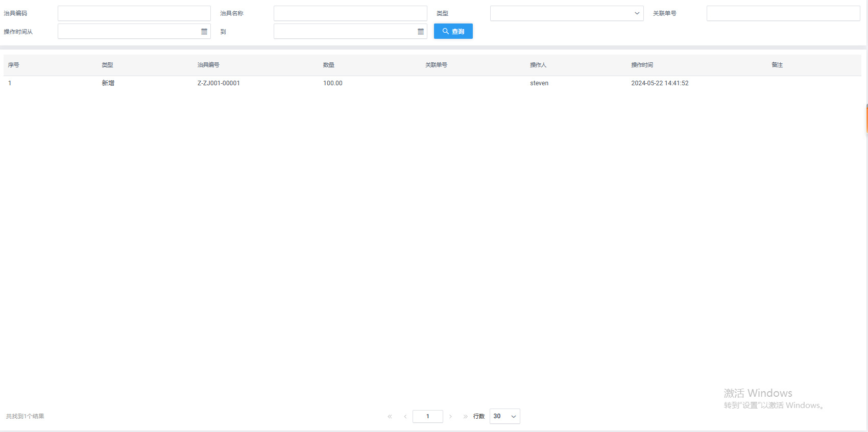Viewport: 868px width, 432px height.
Task: Focus the 关联单号 filter input
Action: pos(783,13)
